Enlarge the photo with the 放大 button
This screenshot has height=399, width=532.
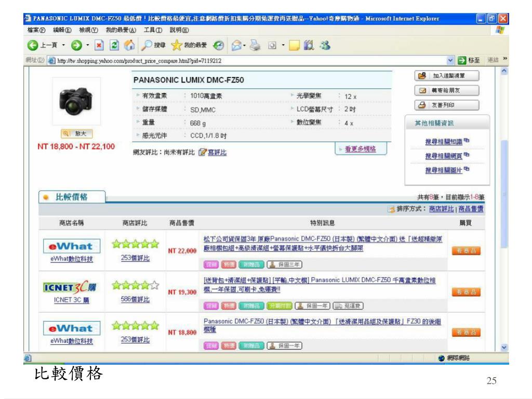point(76,134)
